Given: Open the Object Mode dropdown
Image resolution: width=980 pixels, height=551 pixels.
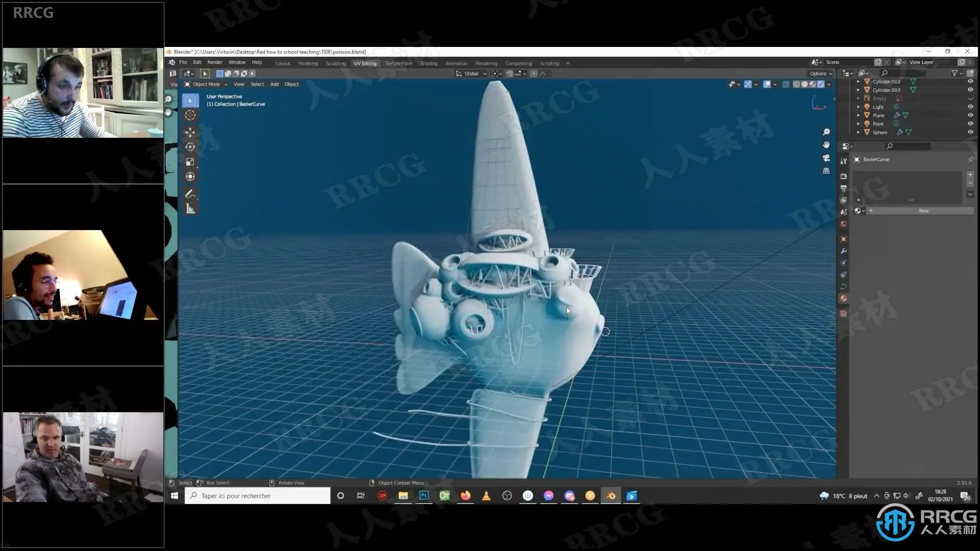Looking at the screenshot, I should point(206,84).
